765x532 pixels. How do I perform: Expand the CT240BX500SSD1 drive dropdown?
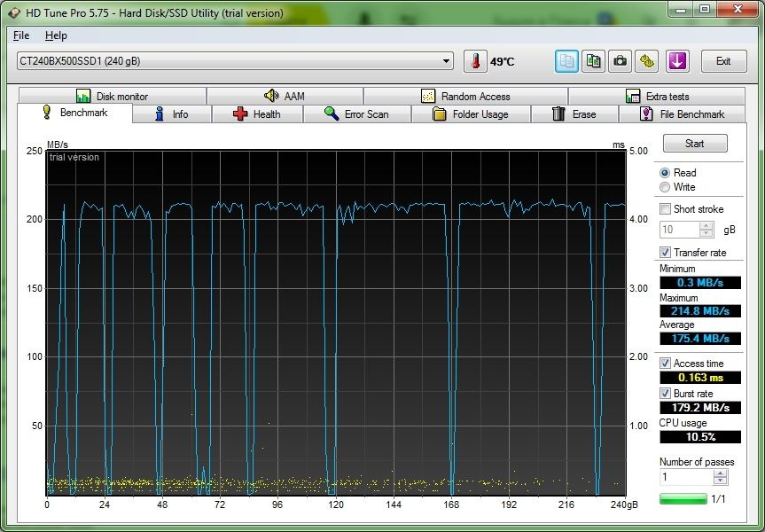point(447,61)
